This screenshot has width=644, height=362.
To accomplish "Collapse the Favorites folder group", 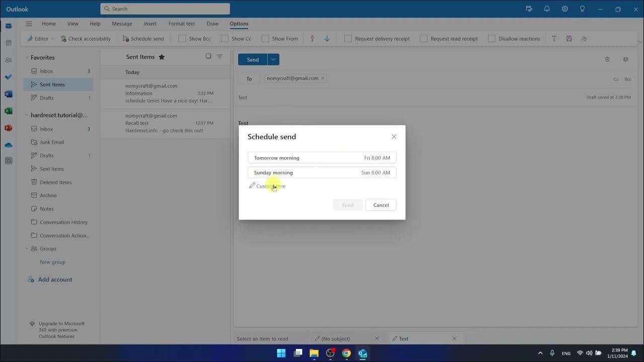I will point(27,58).
